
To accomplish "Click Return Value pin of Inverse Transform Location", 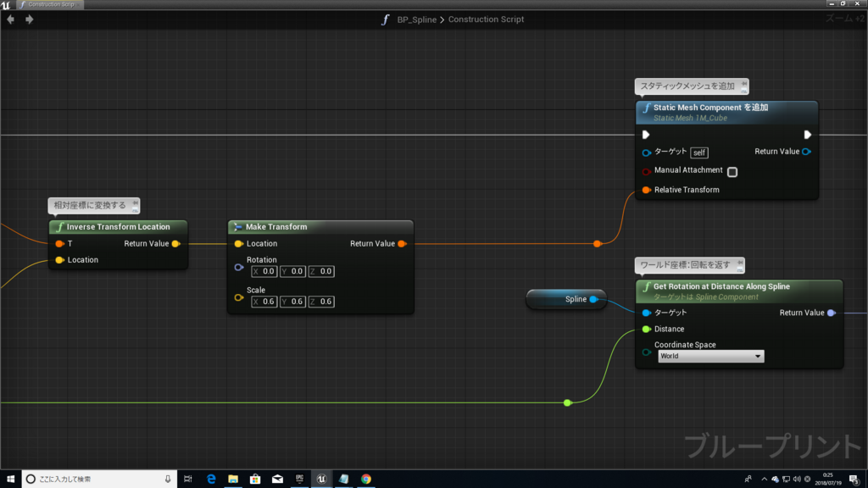I will 176,243.
